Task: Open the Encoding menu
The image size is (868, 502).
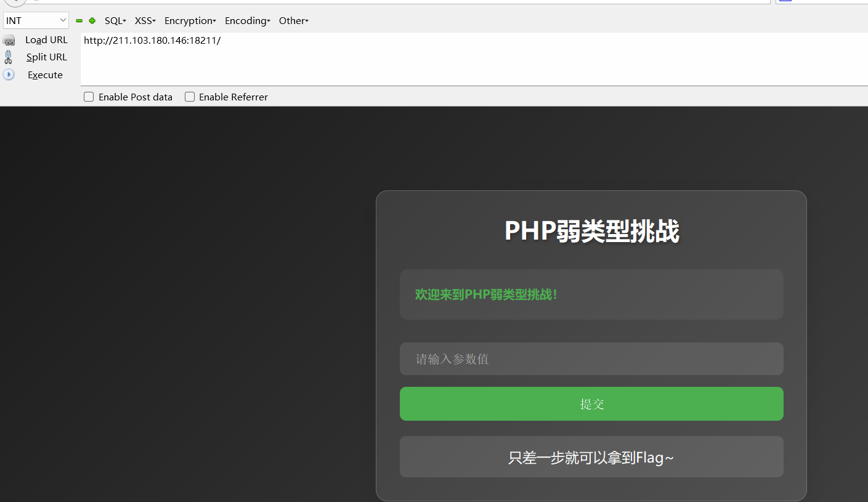Action: [x=248, y=21]
